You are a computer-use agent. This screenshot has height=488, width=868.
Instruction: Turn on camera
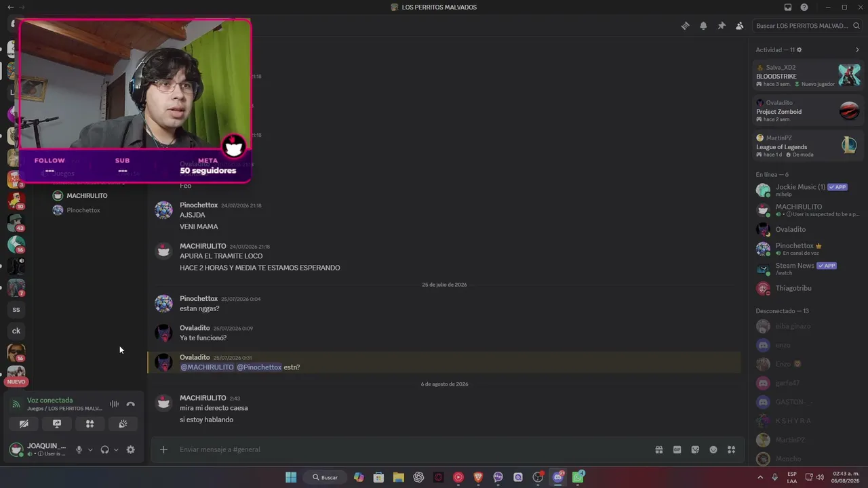coord(24,424)
